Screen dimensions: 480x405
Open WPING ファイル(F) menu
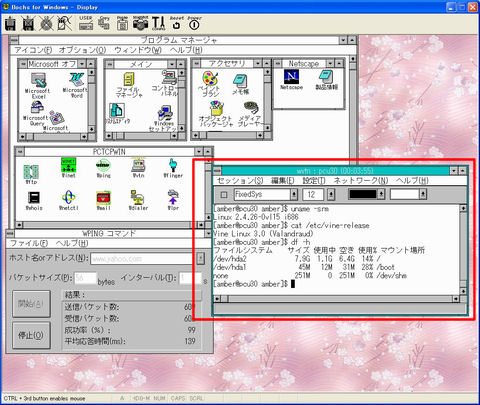tap(29, 243)
